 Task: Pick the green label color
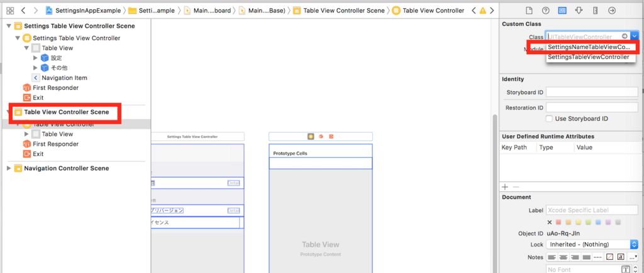[x=588, y=222]
